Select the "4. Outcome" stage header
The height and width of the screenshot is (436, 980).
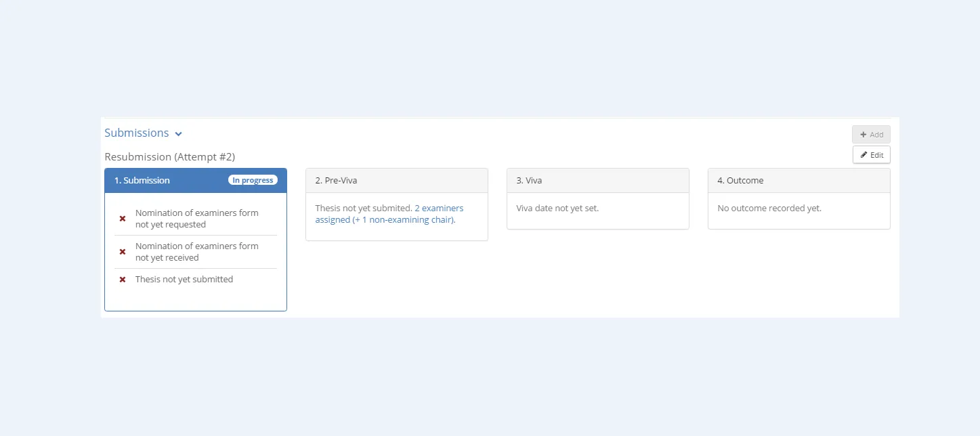pos(740,180)
